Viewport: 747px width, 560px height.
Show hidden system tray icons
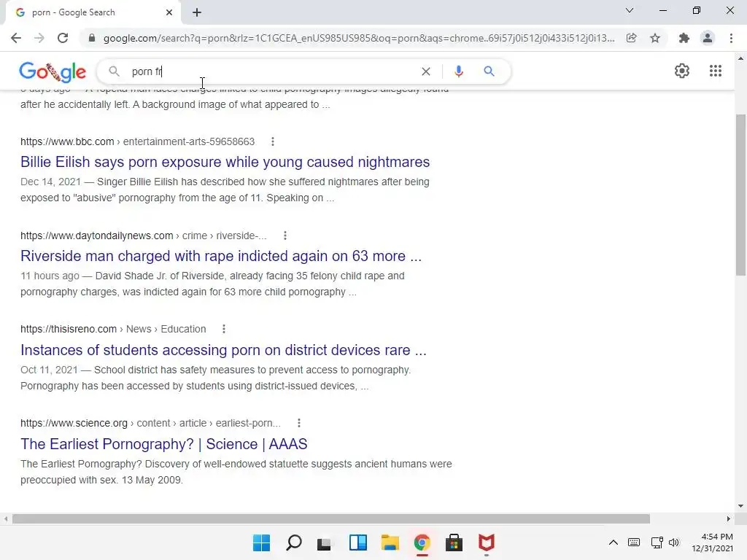[613, 542]
